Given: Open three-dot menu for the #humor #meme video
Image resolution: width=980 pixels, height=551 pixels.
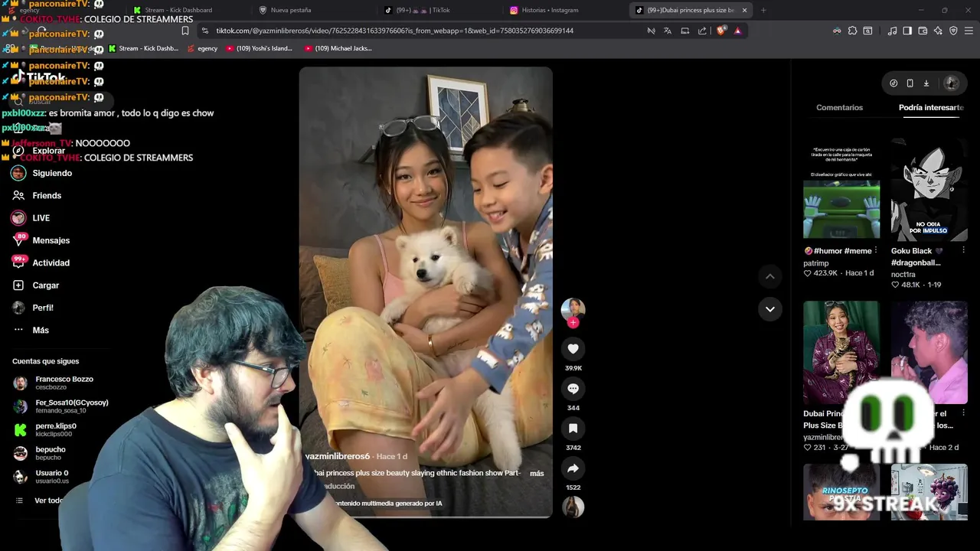Looking at the screenshot, I should click(875, 250).
